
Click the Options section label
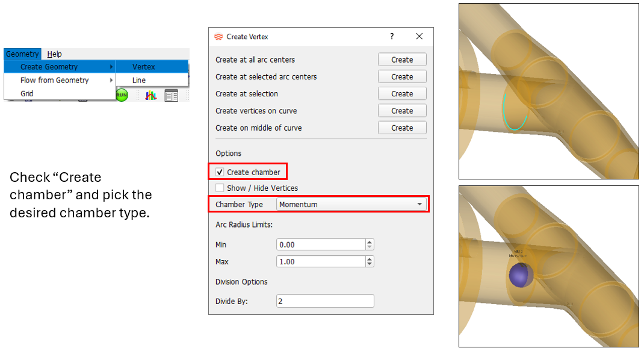point(228,154)
